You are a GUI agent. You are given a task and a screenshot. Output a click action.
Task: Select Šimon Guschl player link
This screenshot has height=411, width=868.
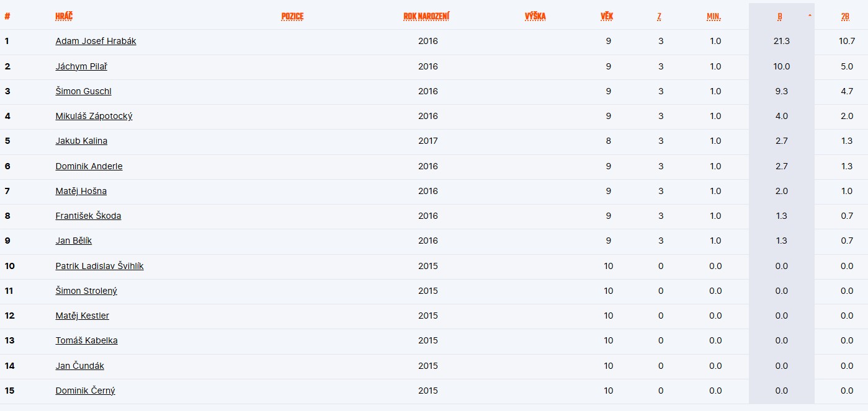83,91
